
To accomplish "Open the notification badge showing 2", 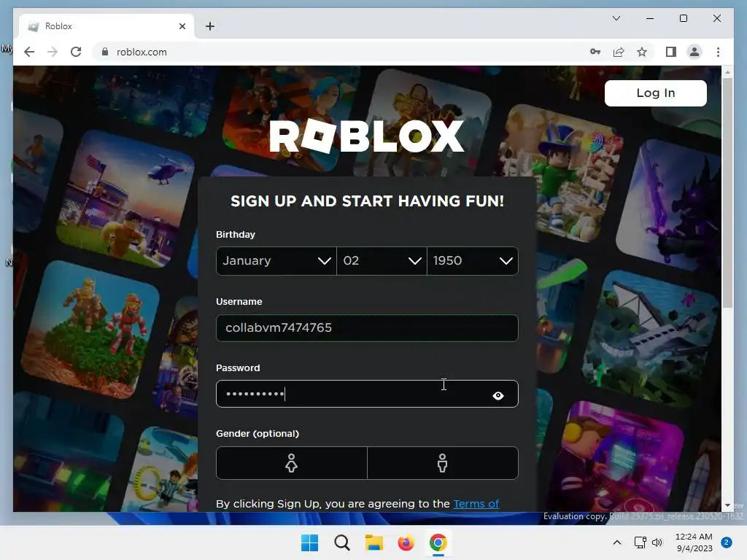I will point(727,542).
